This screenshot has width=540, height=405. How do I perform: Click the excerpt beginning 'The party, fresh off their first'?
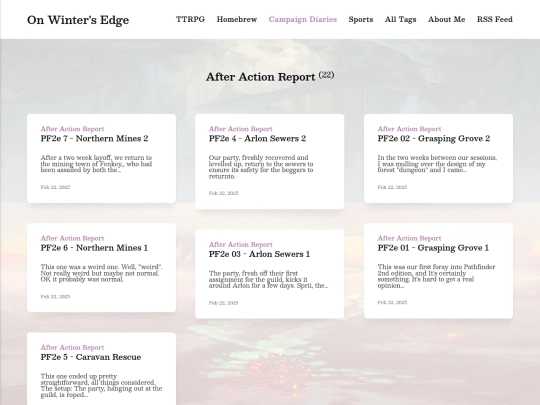click(x=268, y=280)
